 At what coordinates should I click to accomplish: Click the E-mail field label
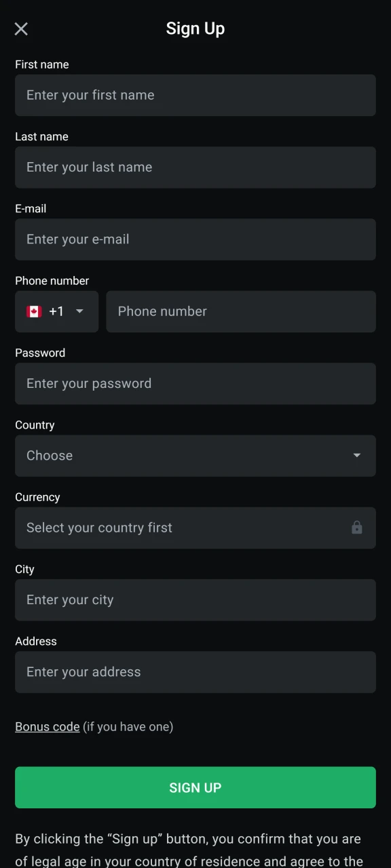tap(31, 208)
